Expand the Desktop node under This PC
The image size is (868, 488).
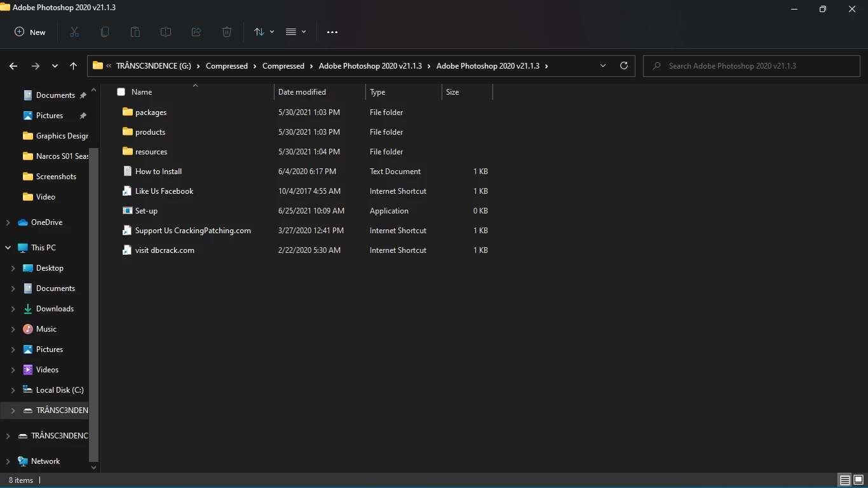[13, 268]
